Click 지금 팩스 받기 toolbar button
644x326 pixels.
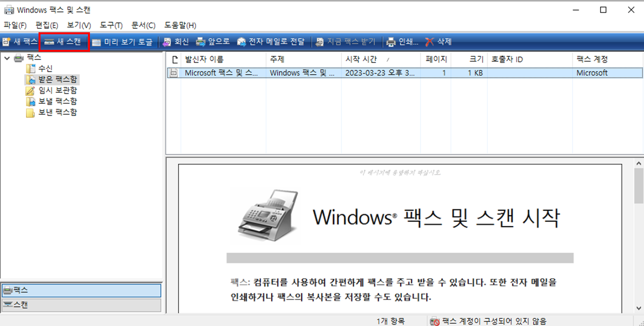[345, 42]
